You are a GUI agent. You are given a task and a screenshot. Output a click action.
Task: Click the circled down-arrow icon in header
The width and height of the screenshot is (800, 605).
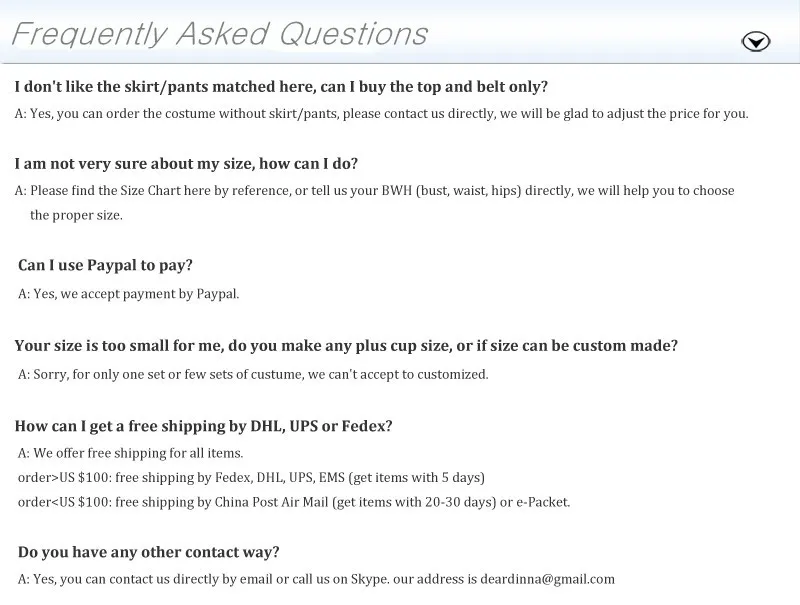(756, 41)
